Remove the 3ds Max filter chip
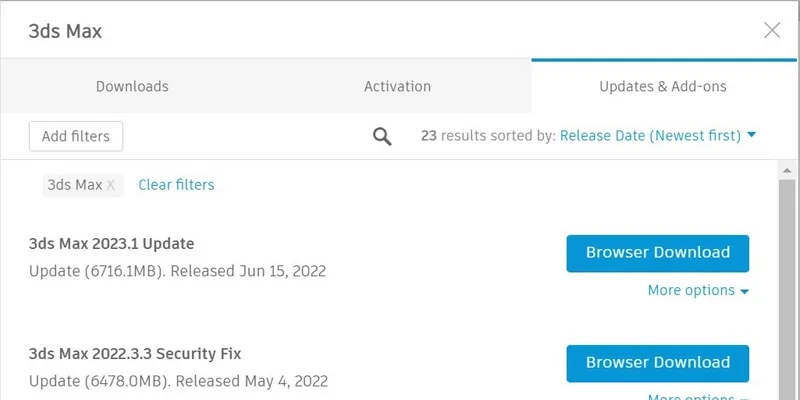The width and height of the screenshot is (800, 400). tap(111, 185)
